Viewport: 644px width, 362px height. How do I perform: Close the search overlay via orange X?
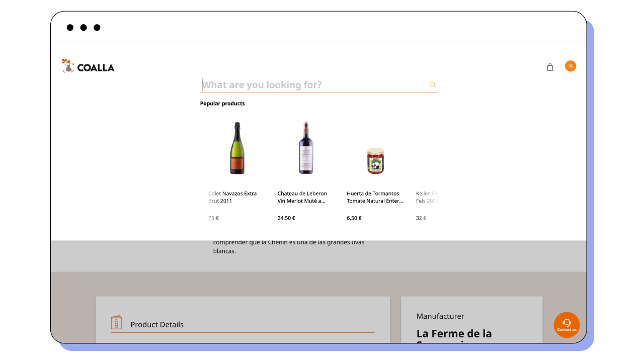pyautogui.click(x=570, y=66)
